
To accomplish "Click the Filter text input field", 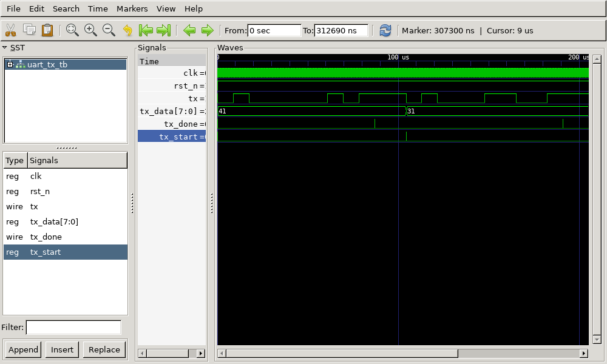I will pos(73,327).
